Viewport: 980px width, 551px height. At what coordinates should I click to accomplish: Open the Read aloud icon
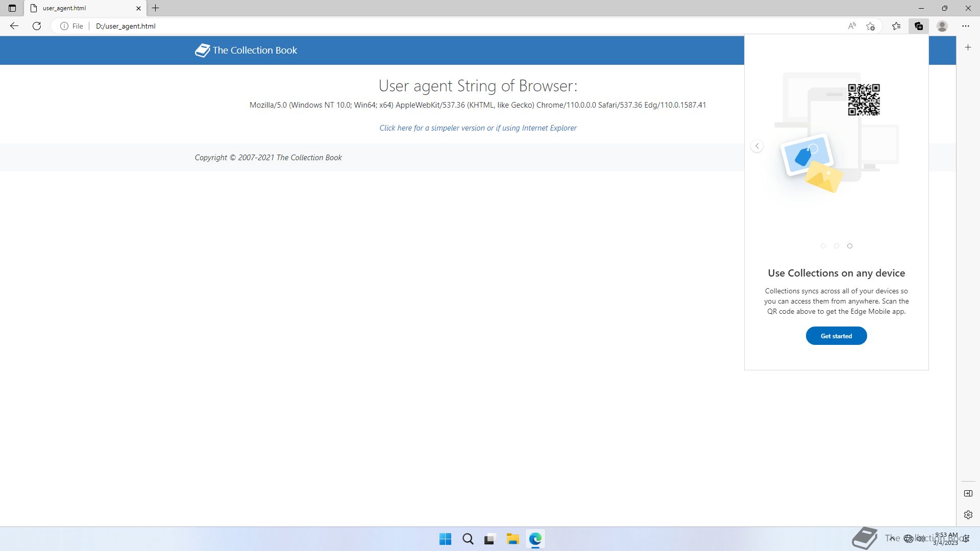[x=852, y=26]
